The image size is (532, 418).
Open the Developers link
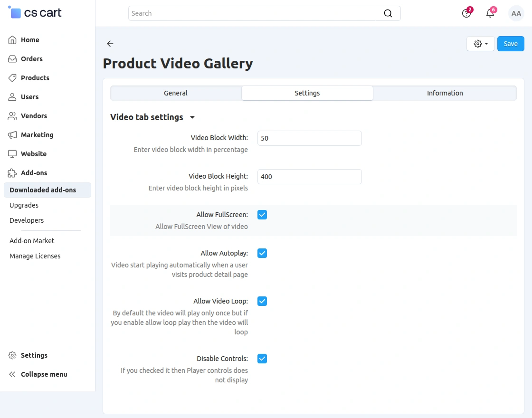coord(27,220)
